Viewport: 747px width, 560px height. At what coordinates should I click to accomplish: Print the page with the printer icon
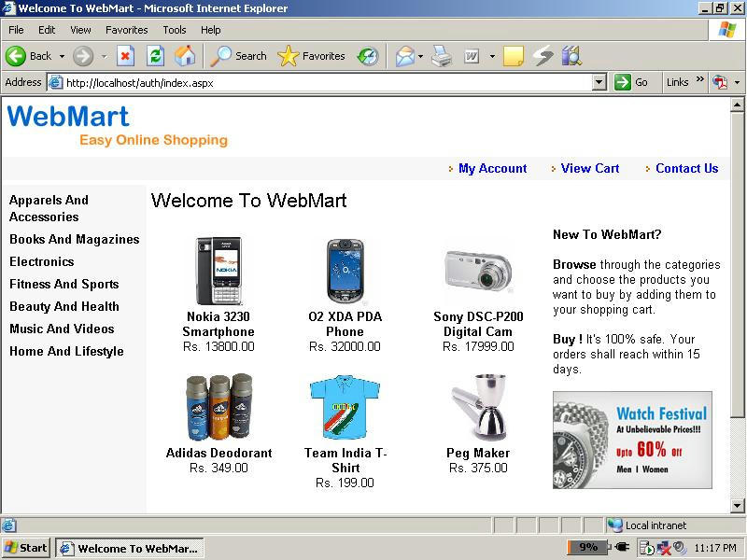[x=442, y=56]
